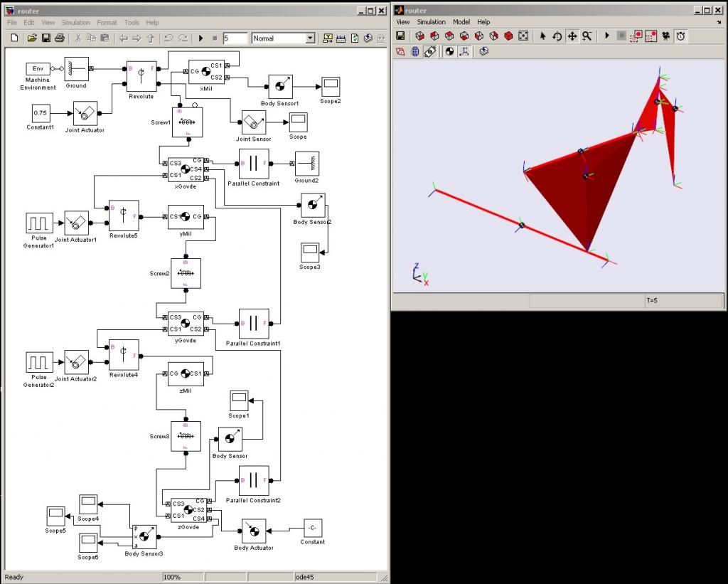Activate the rotate view tool
This screenshot has width=728, height=584.
point(557,36)
